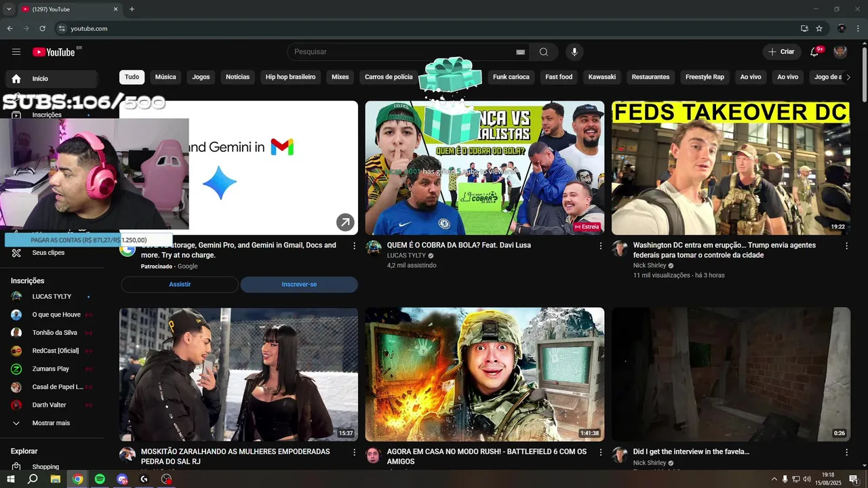Go to the YouTube logo home link
The height and width of the screenshot is (488, 868).
click(54, 52)
